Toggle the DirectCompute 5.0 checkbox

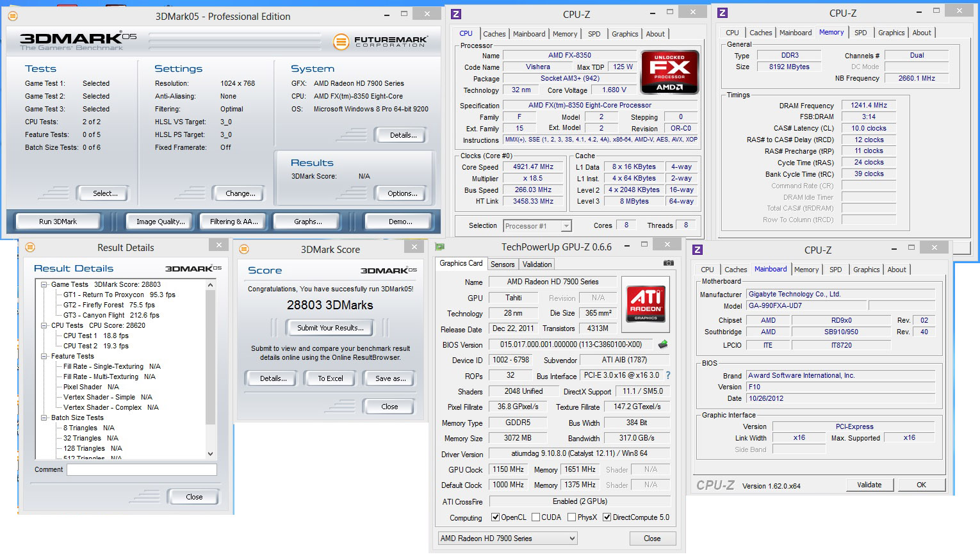(607, 517)
